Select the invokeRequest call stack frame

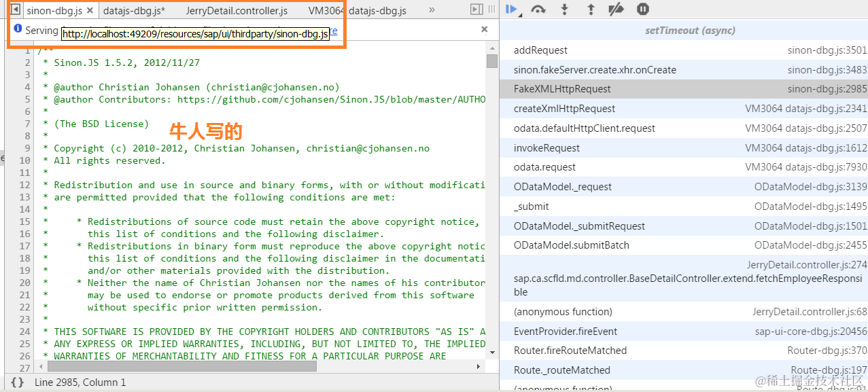(x=683, y=148)
